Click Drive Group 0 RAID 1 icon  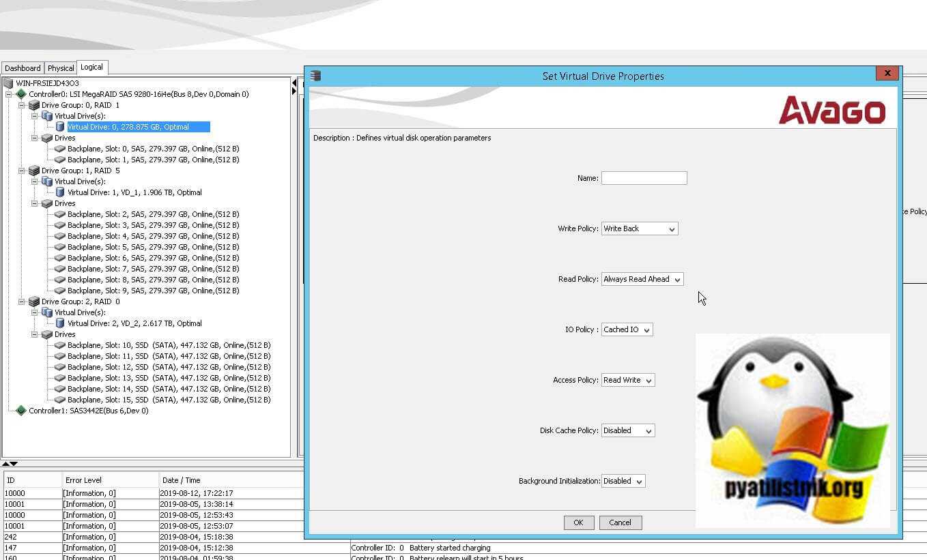pyautogui.click(x=34, y=105)
